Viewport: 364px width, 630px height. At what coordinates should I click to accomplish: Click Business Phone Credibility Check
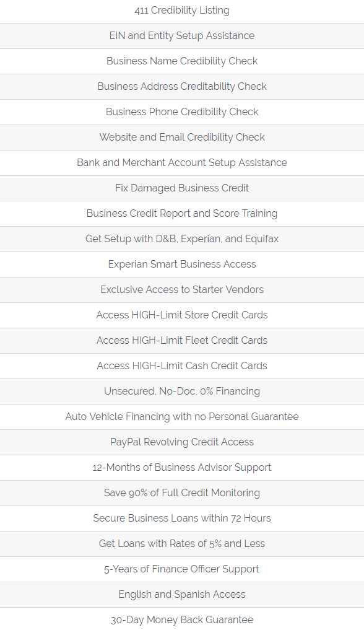pos(182,112)
